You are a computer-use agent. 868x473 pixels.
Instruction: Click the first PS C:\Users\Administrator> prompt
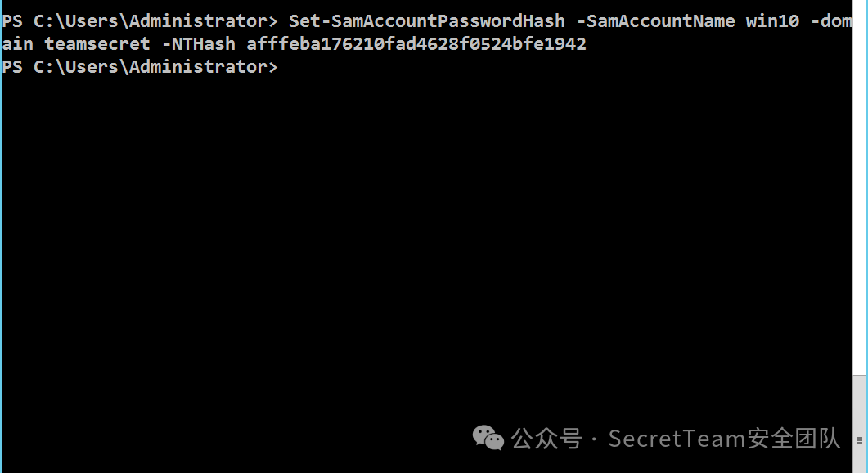(x=140, y=21)
